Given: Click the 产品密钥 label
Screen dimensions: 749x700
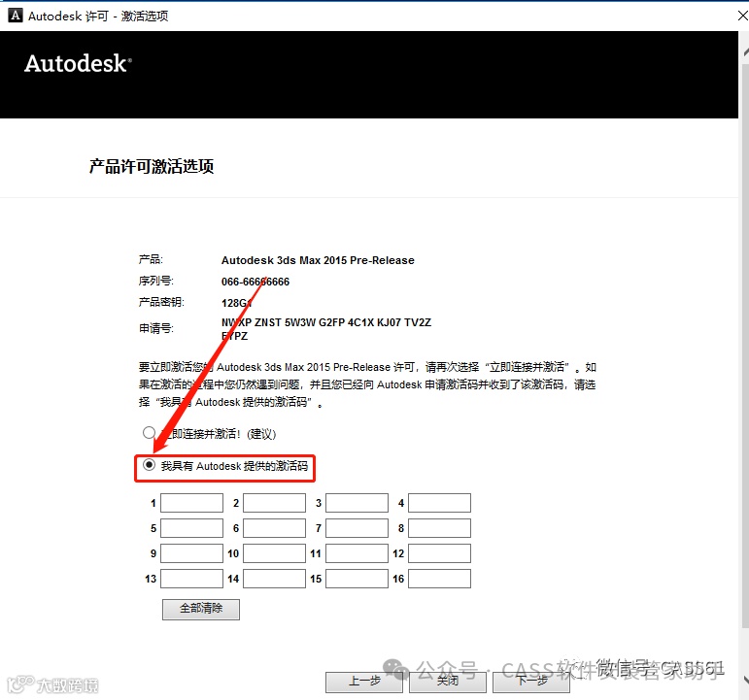Looking at the screenshot, I should [x=161, y=302].
